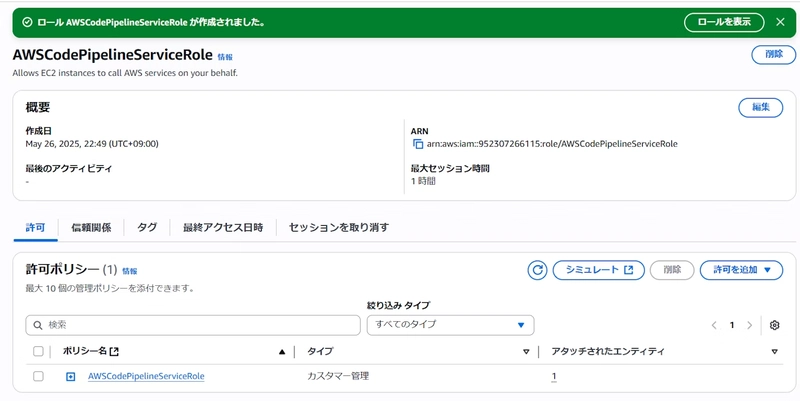Dismiss the green success banner with X
This screenshot has width=800, height=401.
point(780,22)
